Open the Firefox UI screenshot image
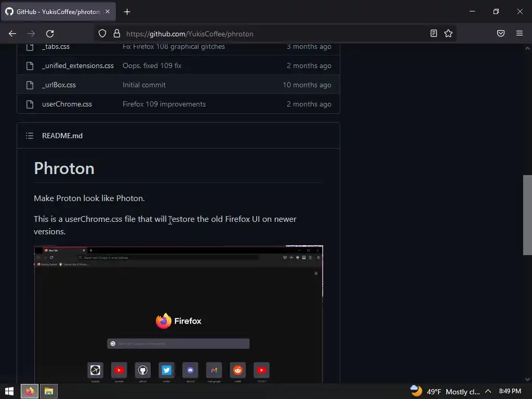This screenshot has height=399, width=532. [x=179, y=314]
